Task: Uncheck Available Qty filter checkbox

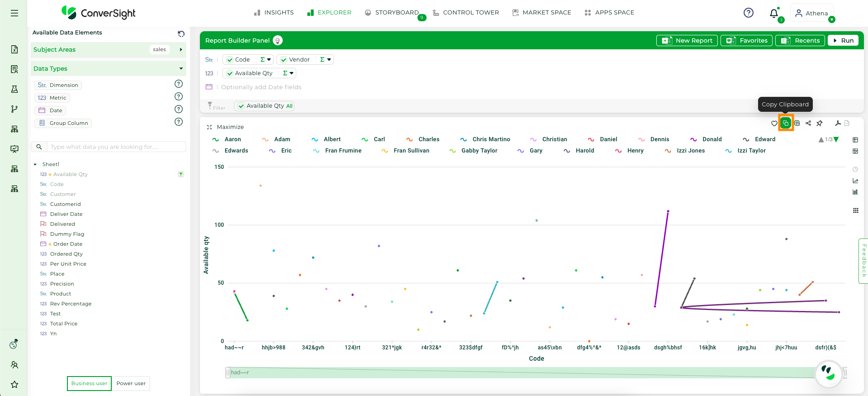Action: click(x=241, y=106)
